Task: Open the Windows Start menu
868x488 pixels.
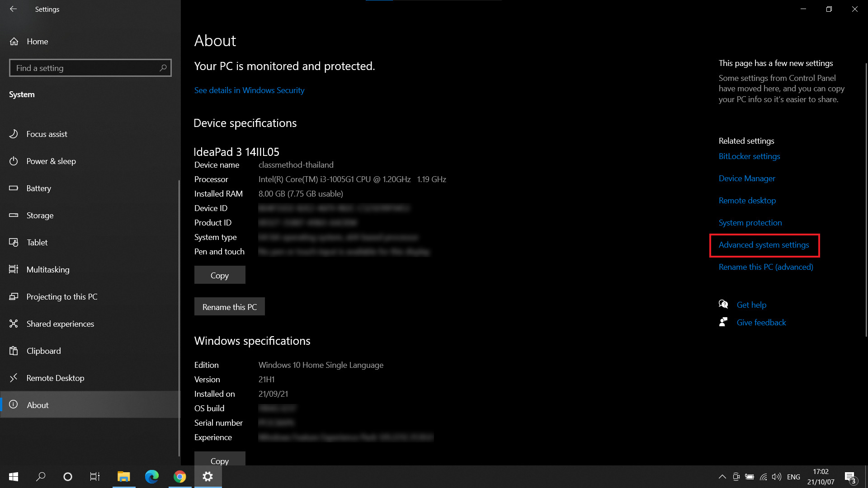Action: [14, 477]
